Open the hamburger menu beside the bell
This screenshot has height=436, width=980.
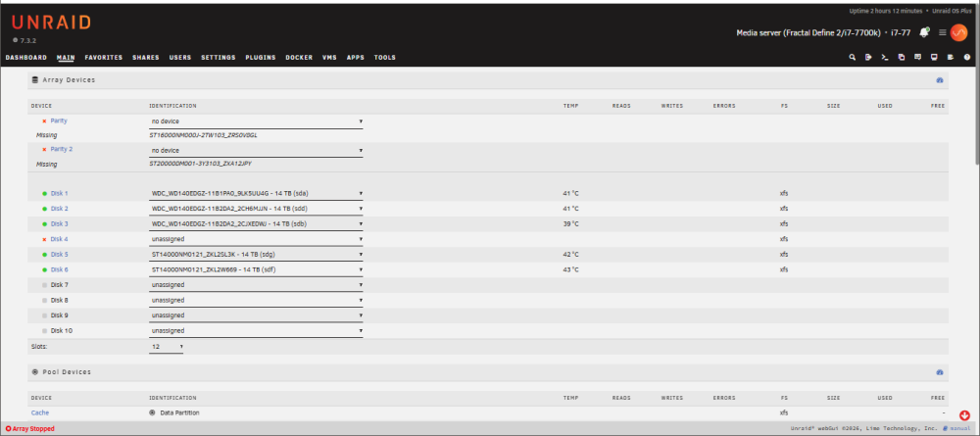pos(943,32)
